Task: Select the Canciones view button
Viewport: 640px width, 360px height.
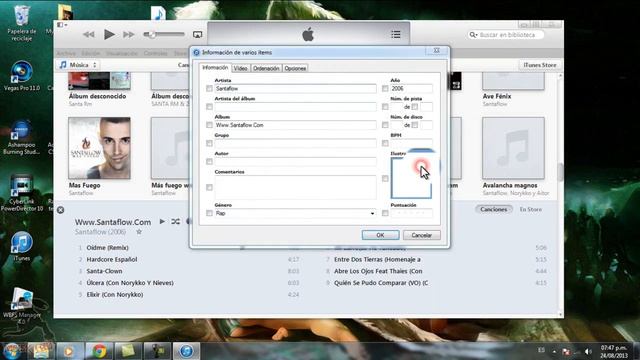Action: (493, 209)
